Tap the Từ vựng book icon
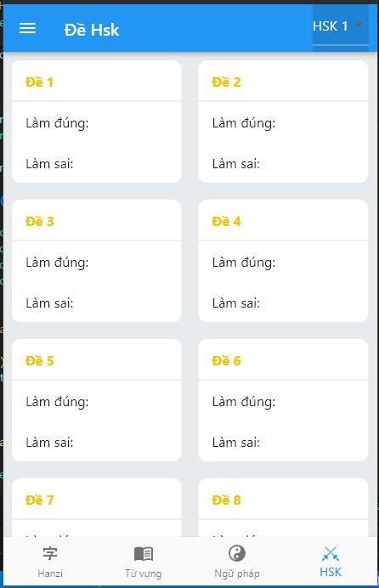This screenshot has width=379, height=588. [x=144, y=553]
